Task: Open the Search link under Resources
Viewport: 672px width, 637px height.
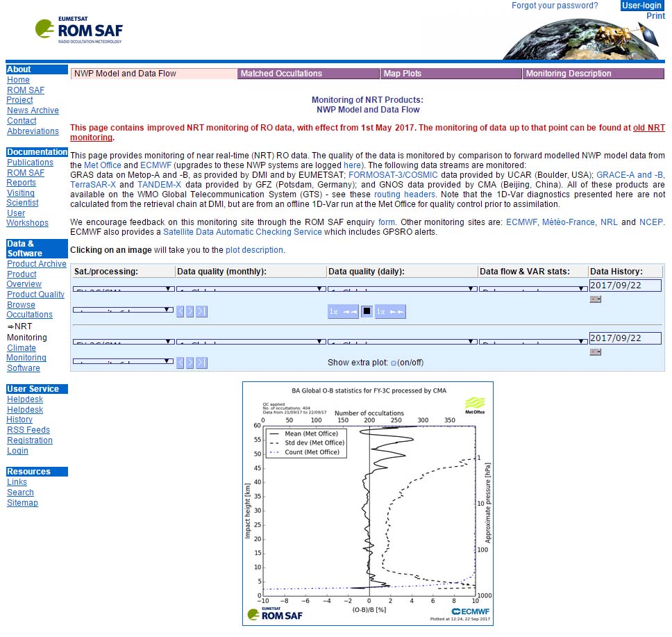Action: (20, 493)
